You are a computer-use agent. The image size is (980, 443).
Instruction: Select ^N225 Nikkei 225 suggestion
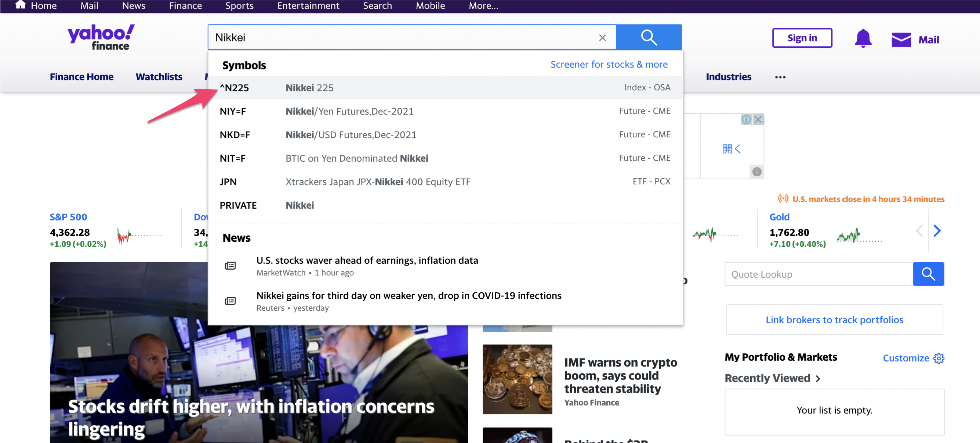[x=445, y=87]
